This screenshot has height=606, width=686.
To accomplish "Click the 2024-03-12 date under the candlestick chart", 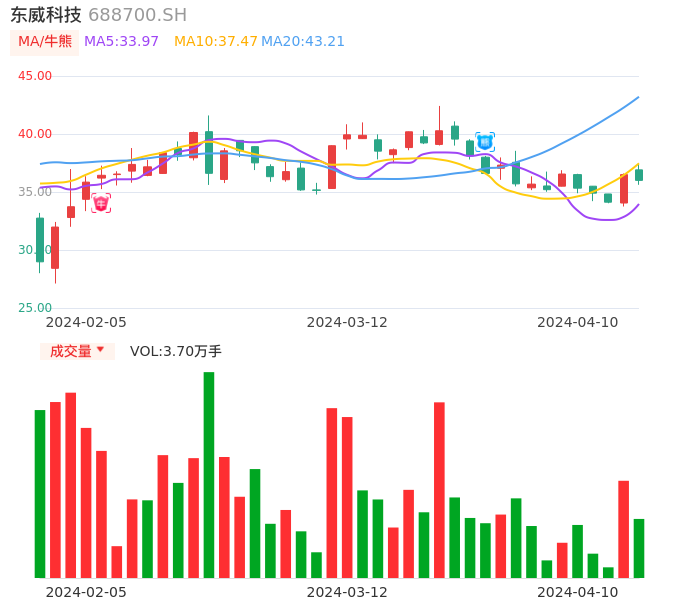I will tap(347, 323).
